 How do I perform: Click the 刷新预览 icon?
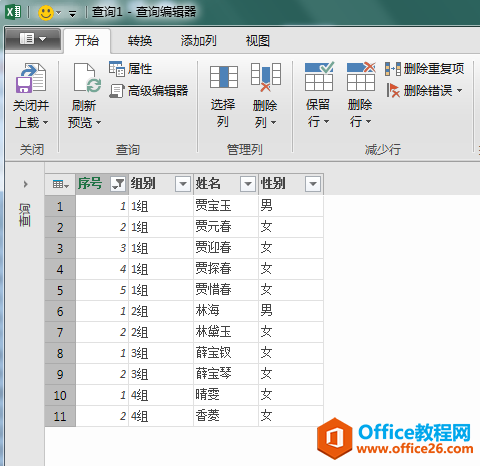click(87, 78)
